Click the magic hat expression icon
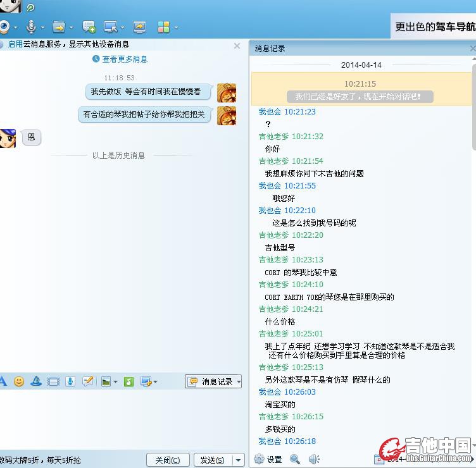476x468 pixels. click(x=36, y=381)
